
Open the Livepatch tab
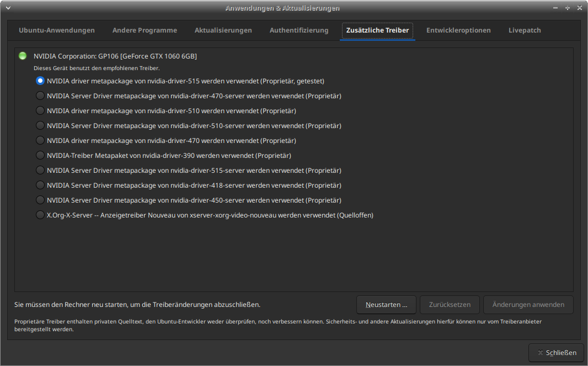[525, 30]
